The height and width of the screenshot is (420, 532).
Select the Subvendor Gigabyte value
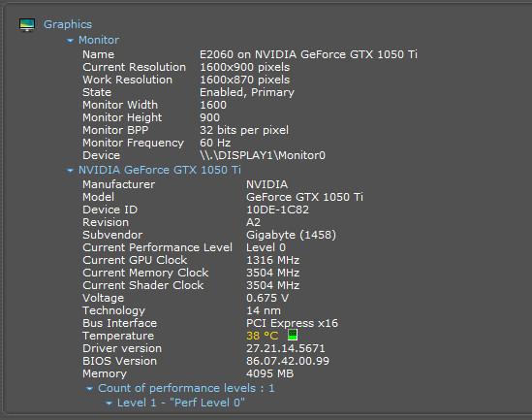click(291, 235)
